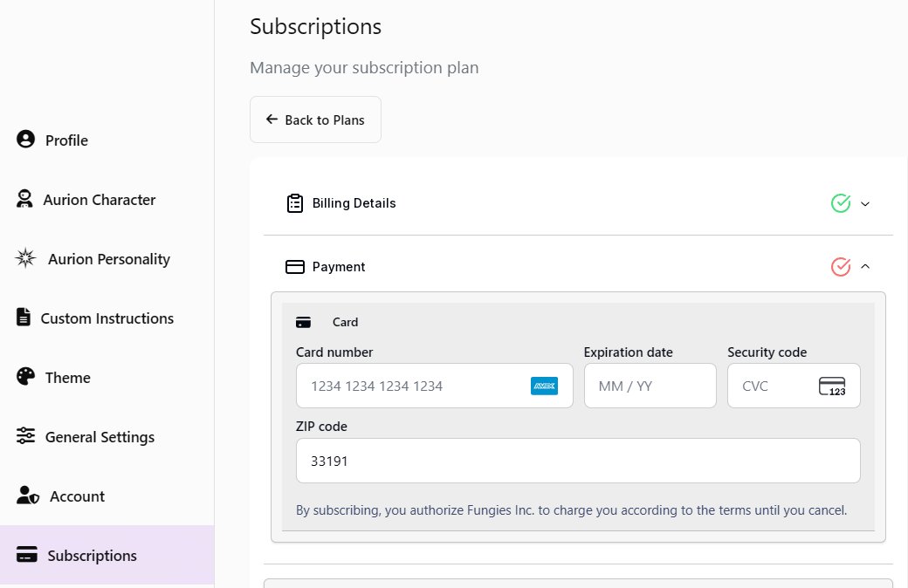This screenshot has height=588, width=908.
Task: Select Profile from the left menu
Action: [x=65, y=140]
